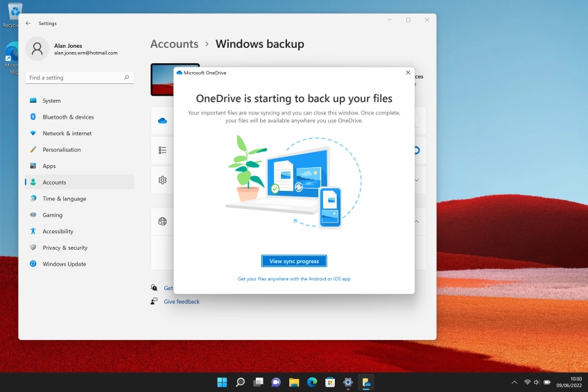The image size is (588, 392).
Task: Open the Start menu Windows logo
Action: (x=222, y=382)
